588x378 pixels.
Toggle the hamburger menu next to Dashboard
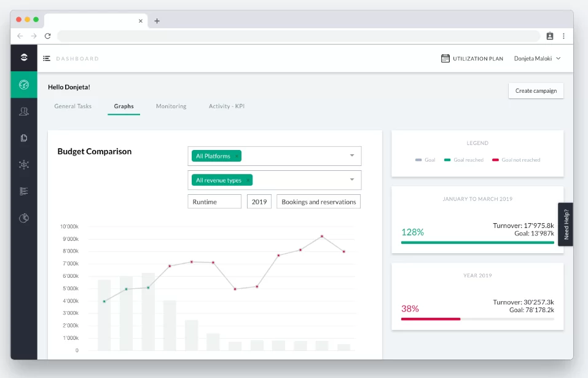[47, 58]
